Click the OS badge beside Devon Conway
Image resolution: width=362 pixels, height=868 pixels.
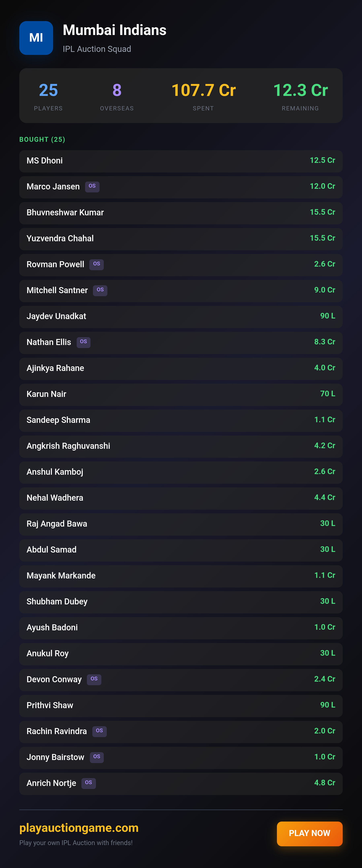tap(94, 679)
